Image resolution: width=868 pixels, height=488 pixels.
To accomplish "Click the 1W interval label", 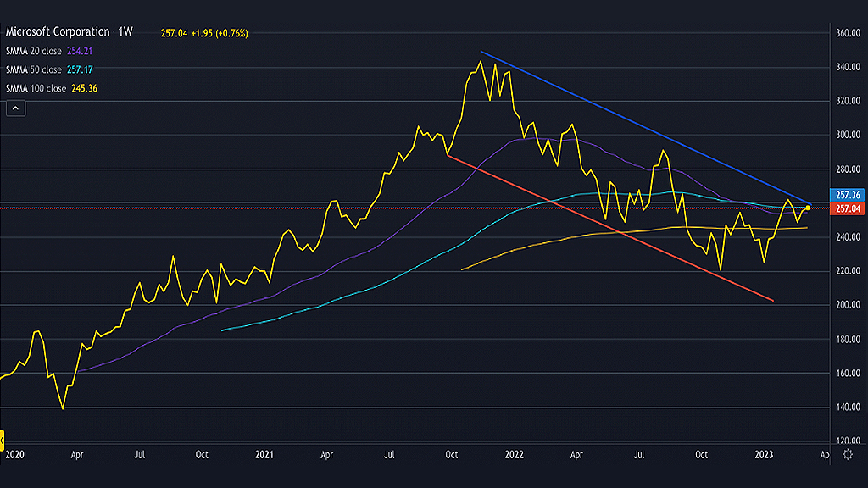I will coord(125,31).
